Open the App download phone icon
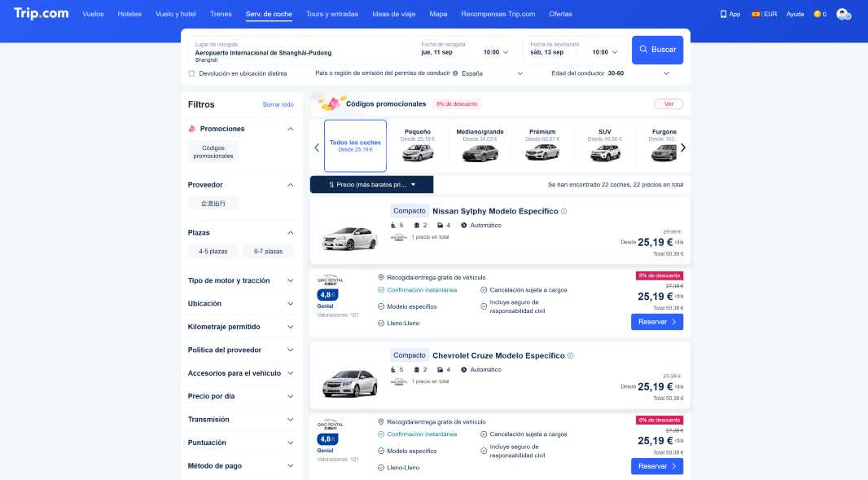The width and height of the screenshot is (868, 480). coord(723,14)
